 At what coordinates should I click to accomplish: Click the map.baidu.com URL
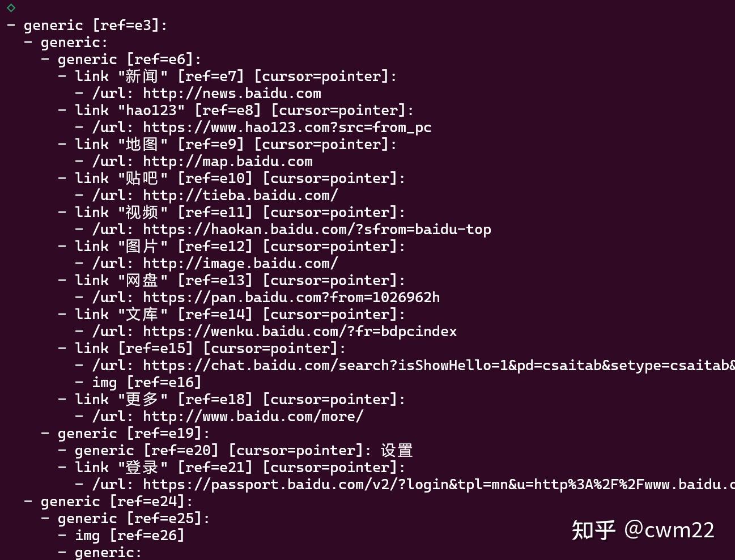pos(227,162)
